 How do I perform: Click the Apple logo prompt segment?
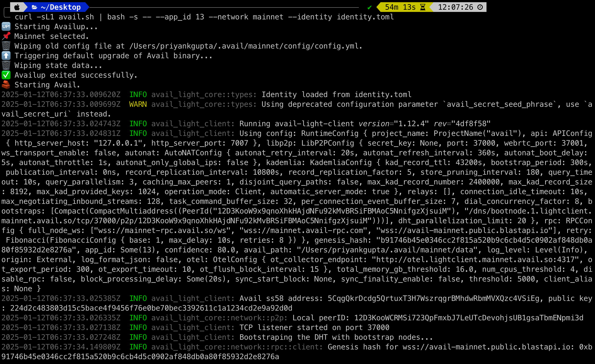click(x=17, y=7)
